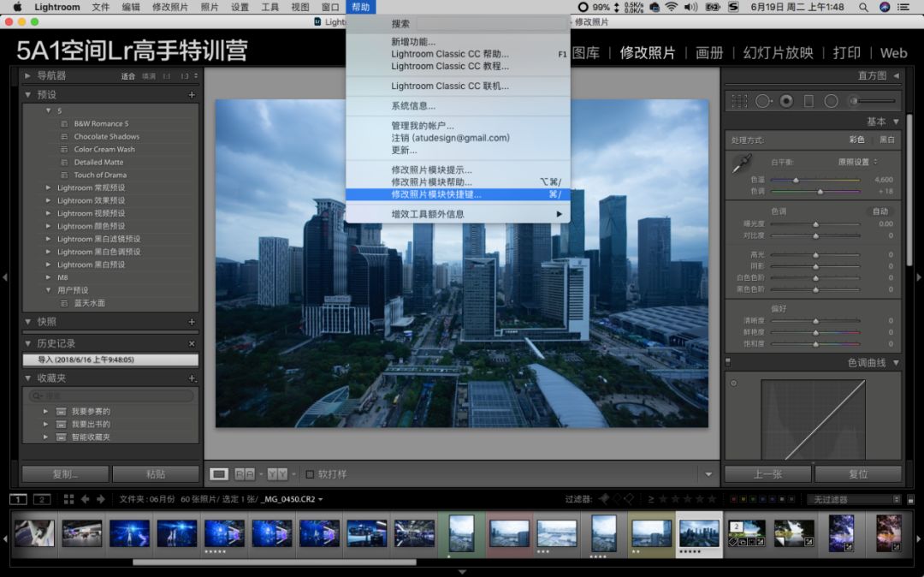
Task: Apply the Chocolate Shadows preset
Action: click(107, 137)
